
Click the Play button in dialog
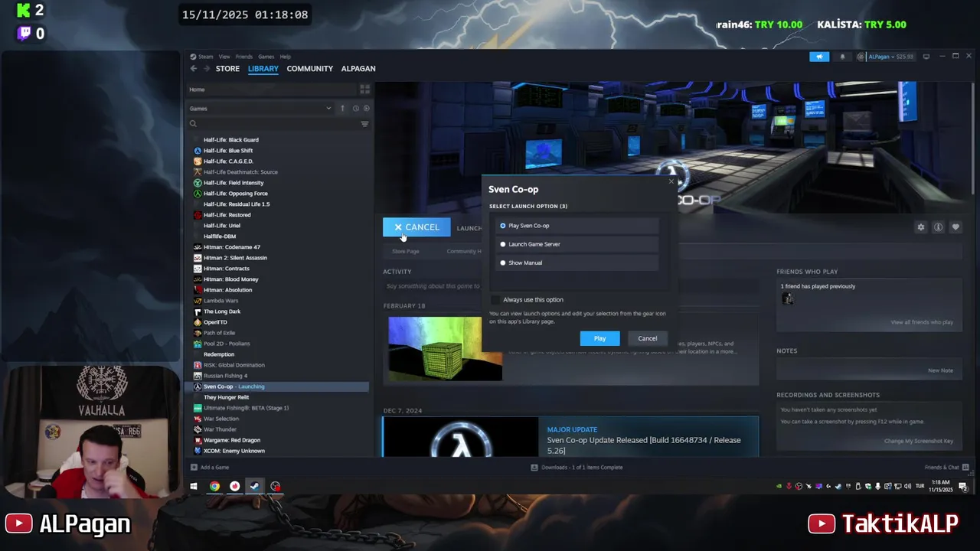click(599, 338)
